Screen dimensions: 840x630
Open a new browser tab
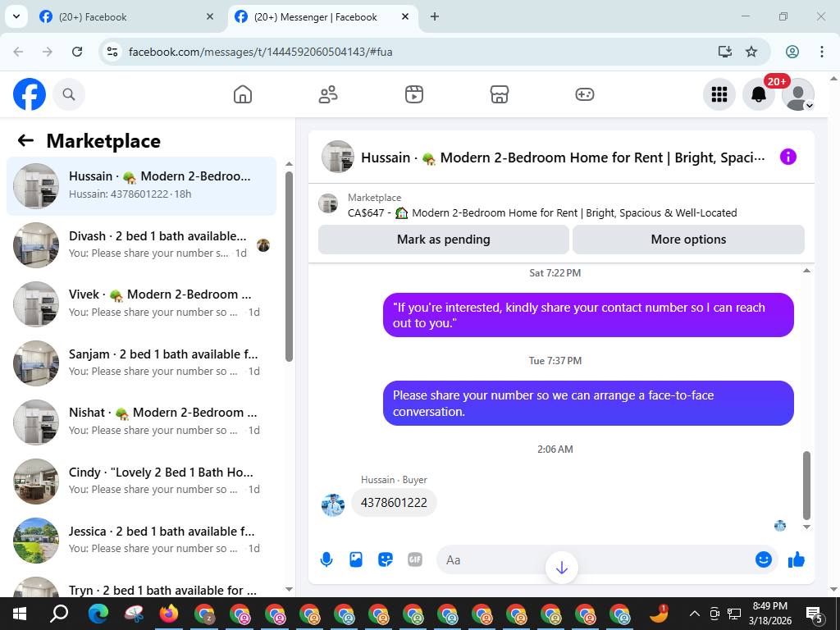click(435, 16)
